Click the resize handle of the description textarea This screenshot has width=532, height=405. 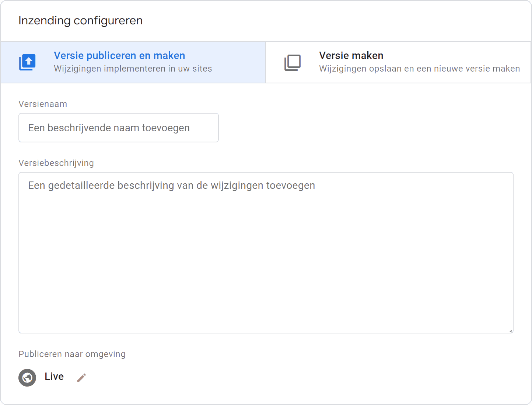pyautogui.click(x=511, y=330)
